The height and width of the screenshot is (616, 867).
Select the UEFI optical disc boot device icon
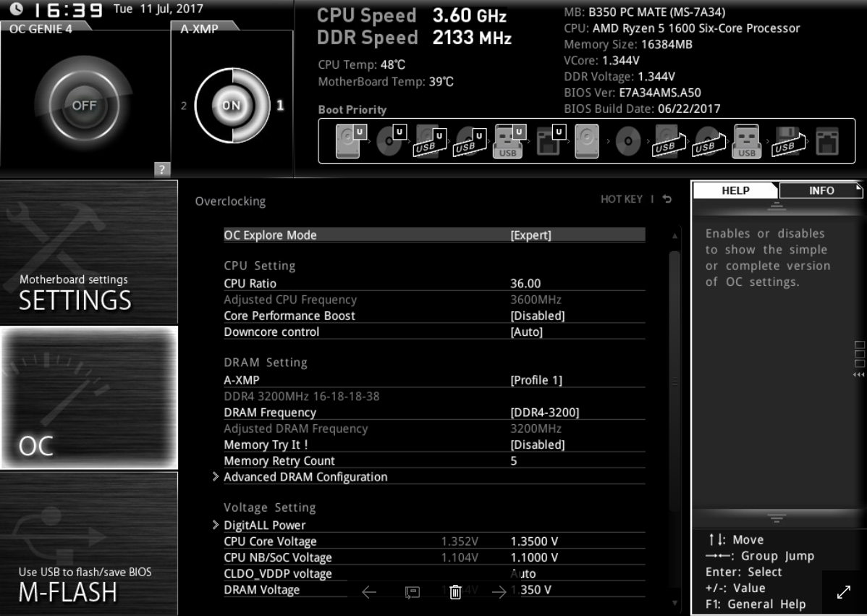(x=391, y=140)
